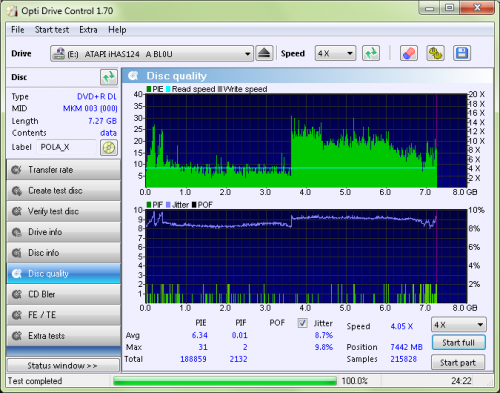500x393 pixels.
Task: Open the options coins icon in toolbar
Action: click(435, 53)
